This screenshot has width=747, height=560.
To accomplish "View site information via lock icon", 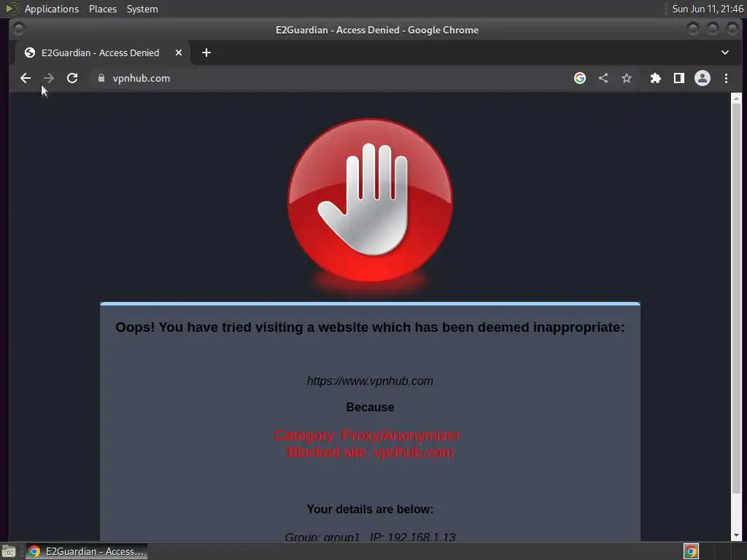I will coord(101,78).
